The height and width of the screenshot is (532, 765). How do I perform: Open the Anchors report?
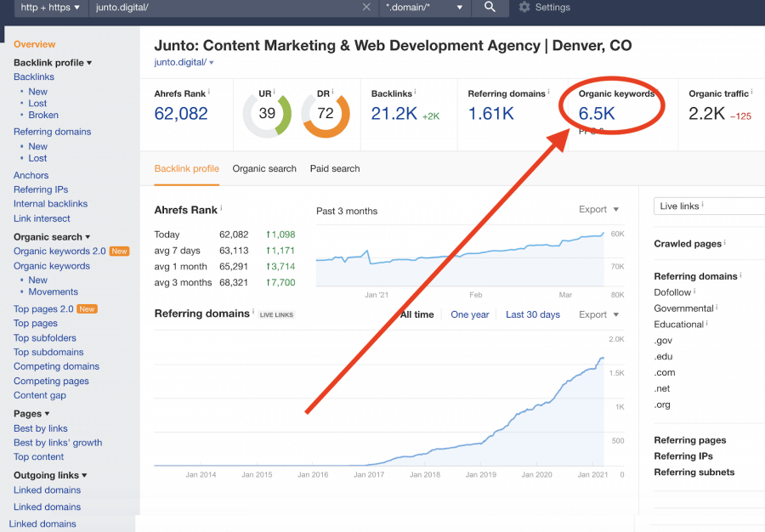[x=31, y=175]
